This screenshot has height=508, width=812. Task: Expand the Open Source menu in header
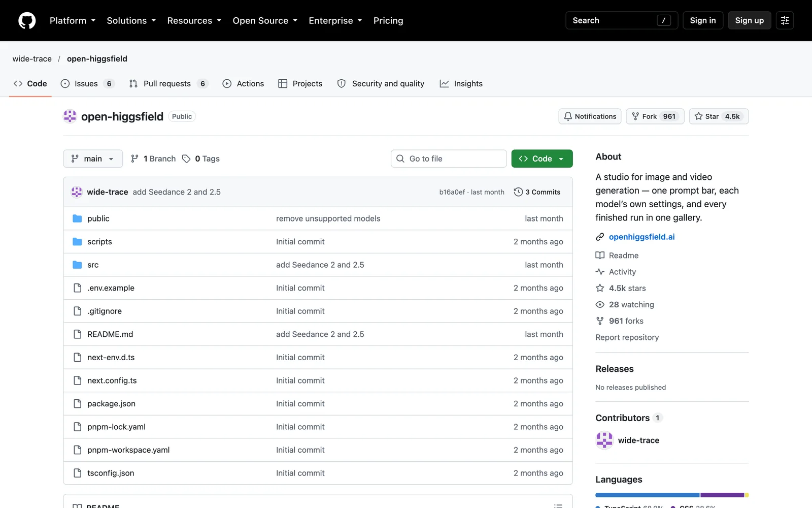click(x=265, y=20)
